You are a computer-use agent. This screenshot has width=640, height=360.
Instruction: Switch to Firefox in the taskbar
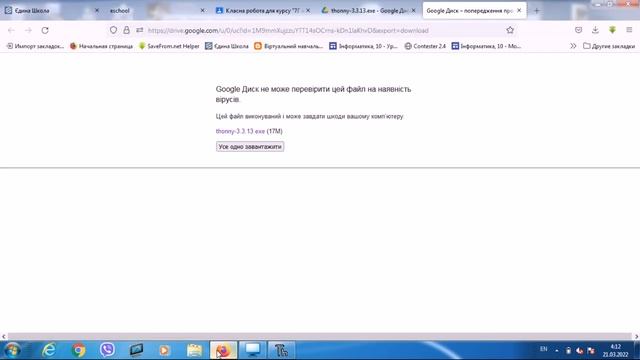click(223, 350)
